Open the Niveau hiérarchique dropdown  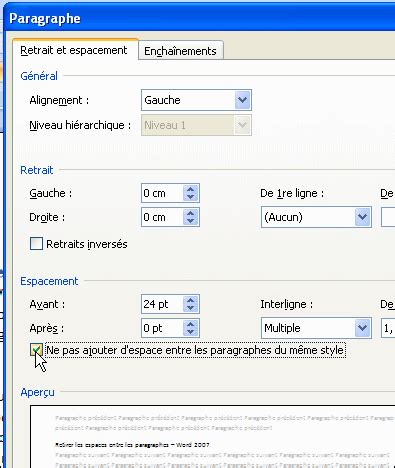pyautogui.click(x=196, y=125)
